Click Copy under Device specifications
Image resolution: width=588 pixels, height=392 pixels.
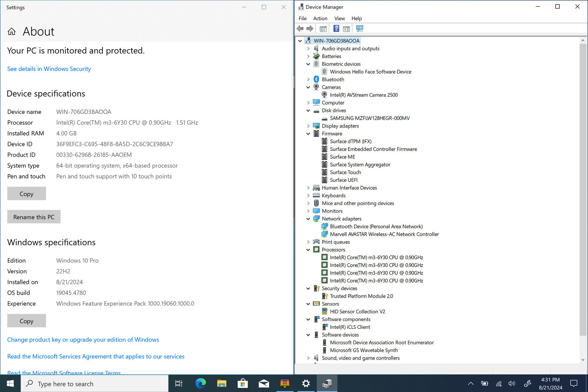(26, 194)
